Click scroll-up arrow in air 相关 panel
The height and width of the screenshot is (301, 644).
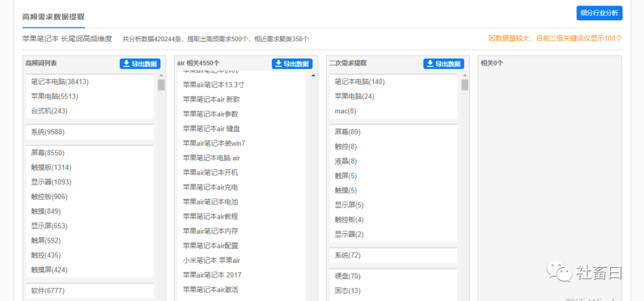click(x=313, y=76)
